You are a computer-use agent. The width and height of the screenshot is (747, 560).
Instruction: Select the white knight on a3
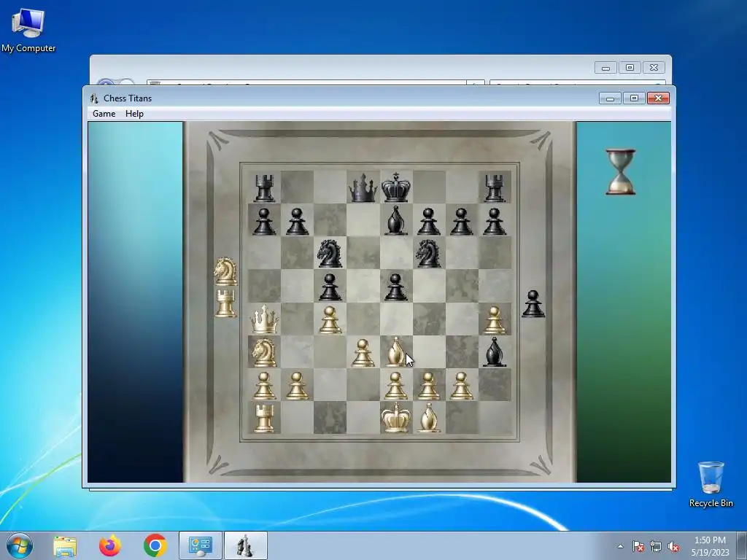coord(264,352)
